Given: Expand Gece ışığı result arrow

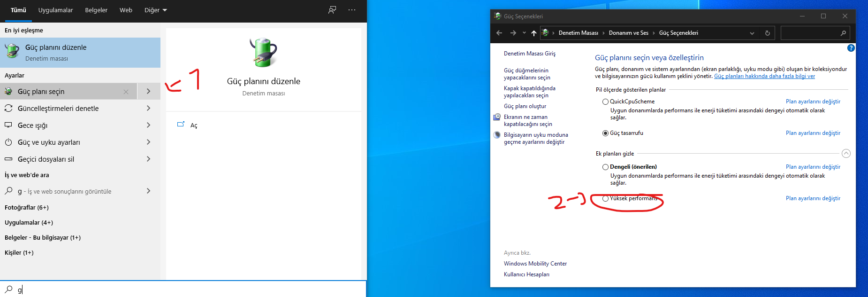Looking at the screenshot, I should 149,125.
